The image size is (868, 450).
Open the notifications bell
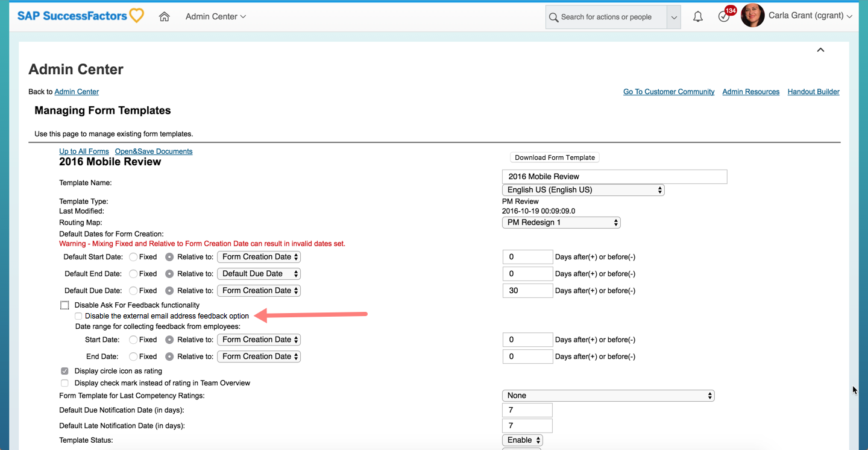[698, 17]
